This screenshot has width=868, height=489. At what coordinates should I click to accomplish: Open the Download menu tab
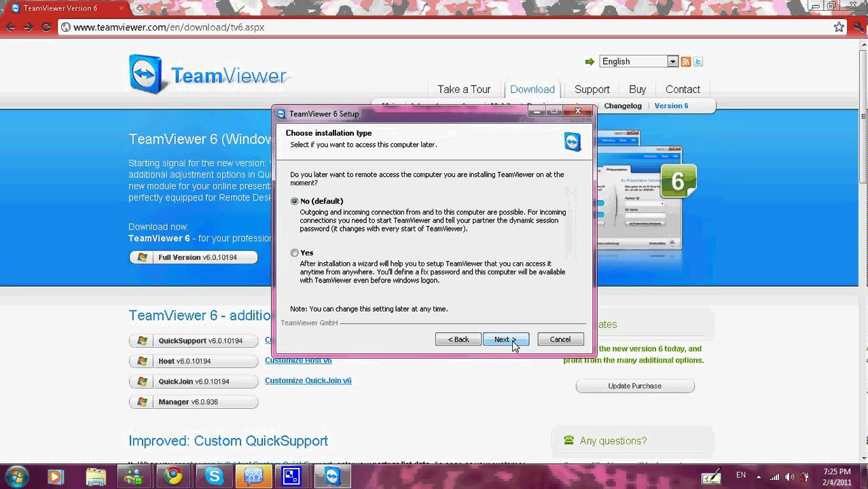click(x=532, y=89)
